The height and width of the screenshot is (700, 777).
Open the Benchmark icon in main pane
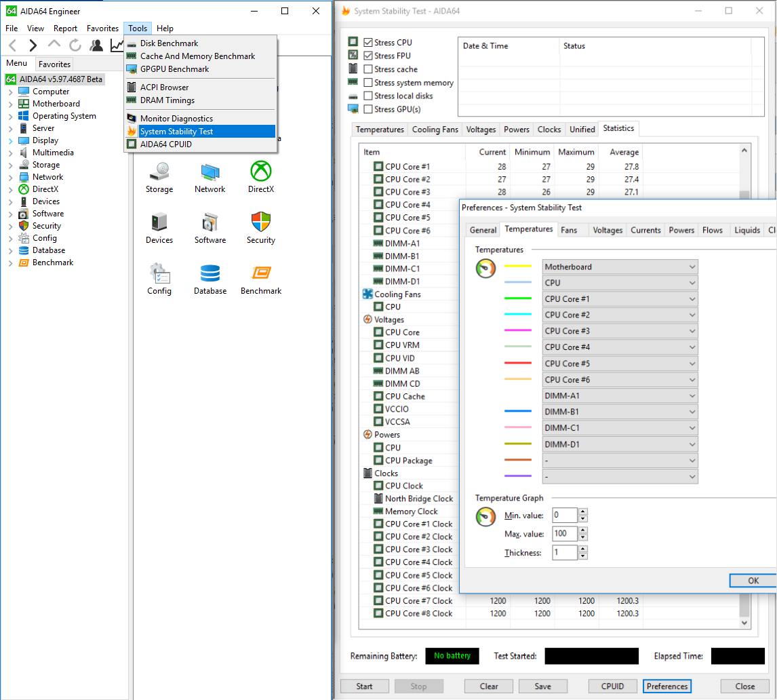pos(260,279)
